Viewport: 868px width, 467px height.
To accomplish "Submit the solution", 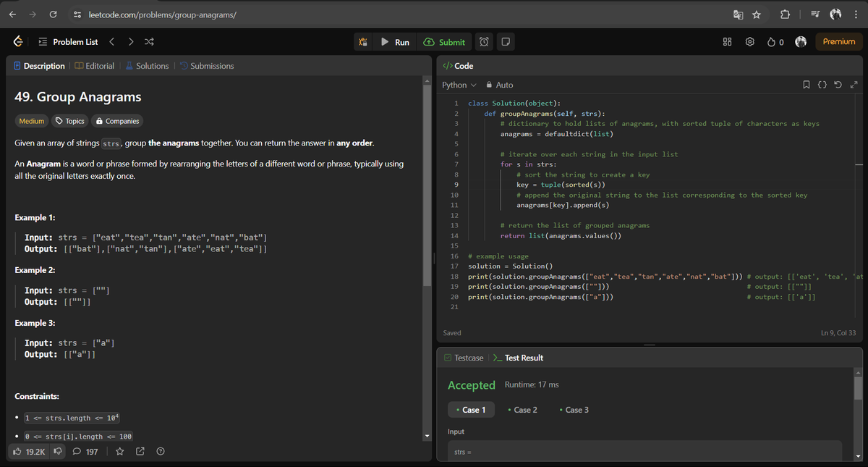I will tap(444, 42).
